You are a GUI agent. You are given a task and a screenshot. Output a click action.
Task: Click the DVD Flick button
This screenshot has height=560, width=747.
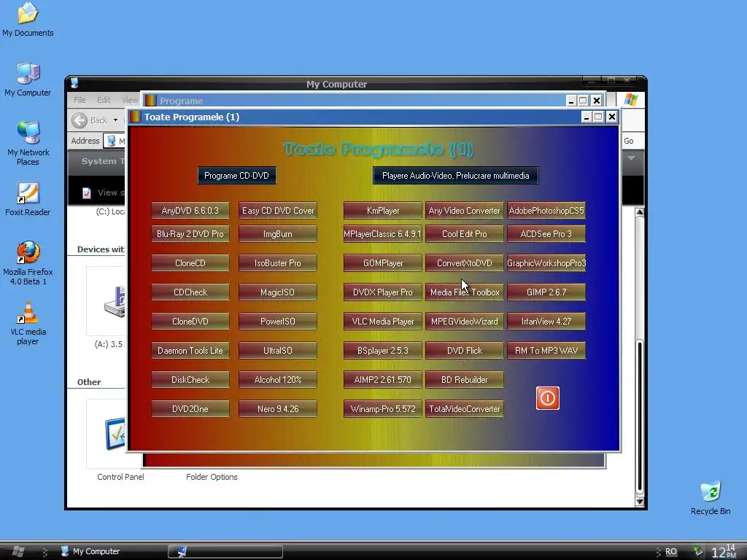(465, 351)
